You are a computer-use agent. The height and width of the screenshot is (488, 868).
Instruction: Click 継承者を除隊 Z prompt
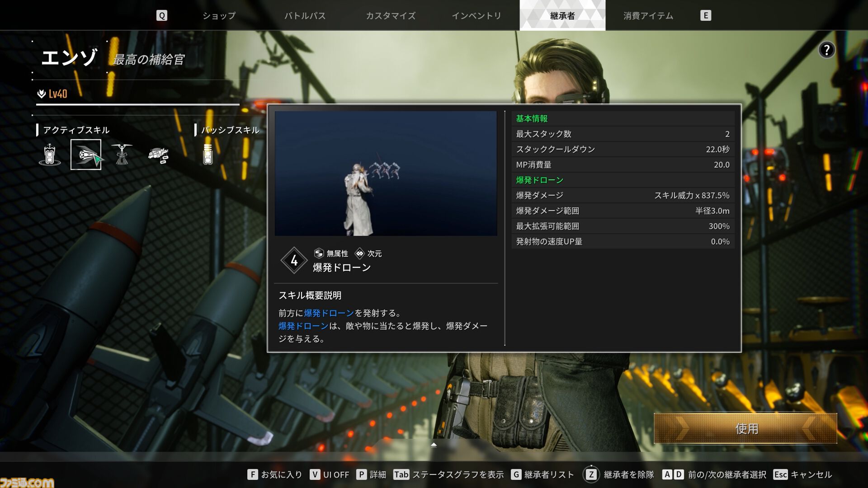618,474
